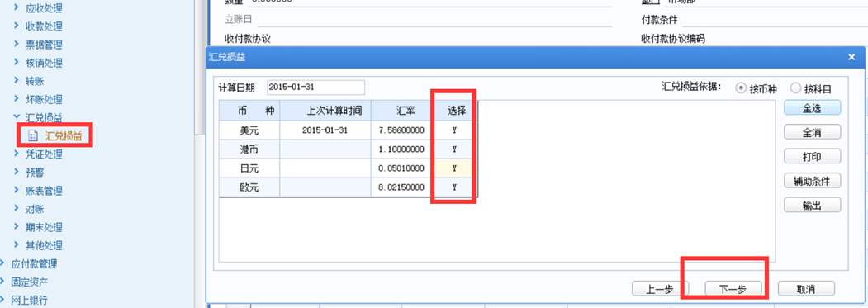The width and height of the screenshot is (868, 308).
Task: Click the 打印 button
Action: click(x=812, y=156)
